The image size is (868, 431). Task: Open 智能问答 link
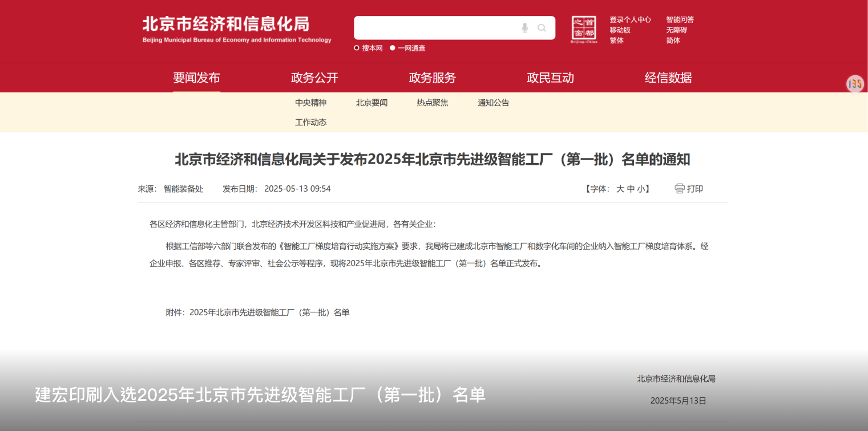pos(680,19)
